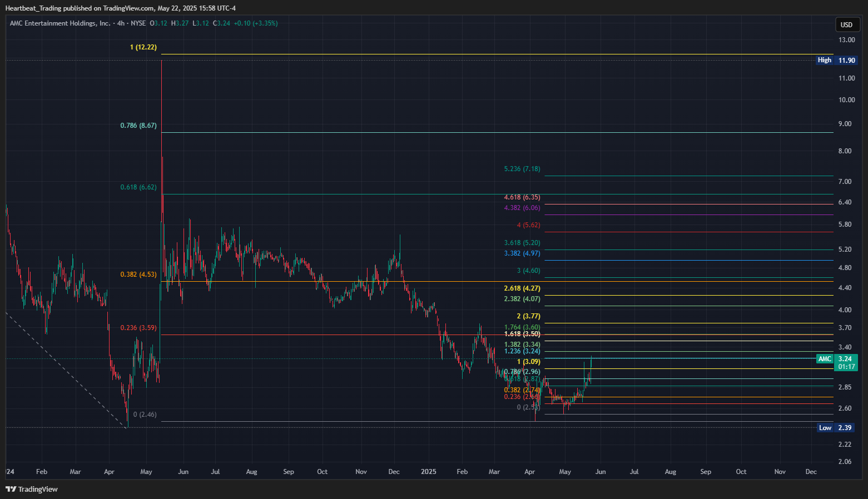
Task: Click the 3 (4.60) extension label
Action: (528, 271)
